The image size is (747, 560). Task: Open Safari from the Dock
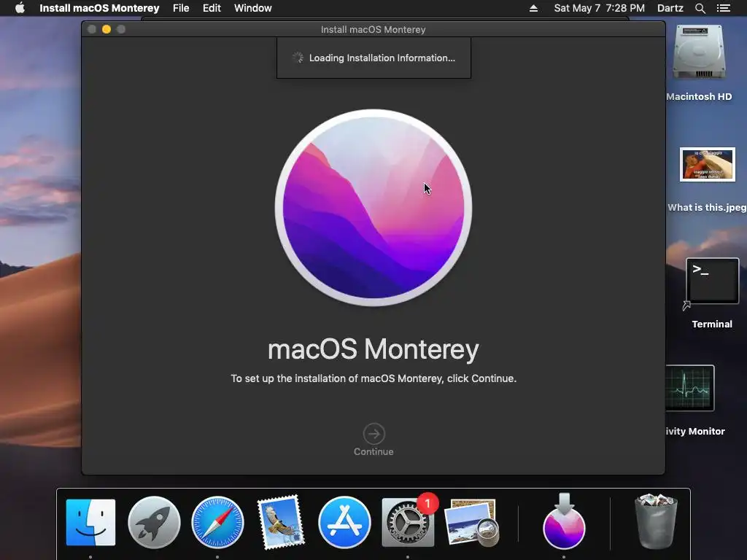[217, 522]
